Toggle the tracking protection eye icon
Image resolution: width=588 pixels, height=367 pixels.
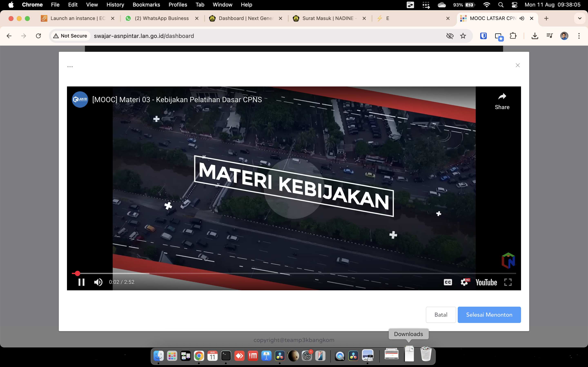[450, 36]
